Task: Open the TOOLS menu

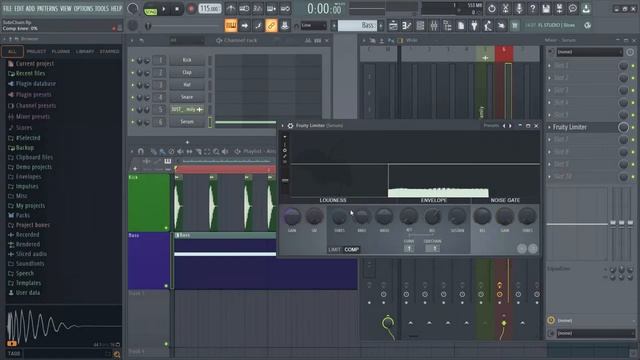Action: 102,8
